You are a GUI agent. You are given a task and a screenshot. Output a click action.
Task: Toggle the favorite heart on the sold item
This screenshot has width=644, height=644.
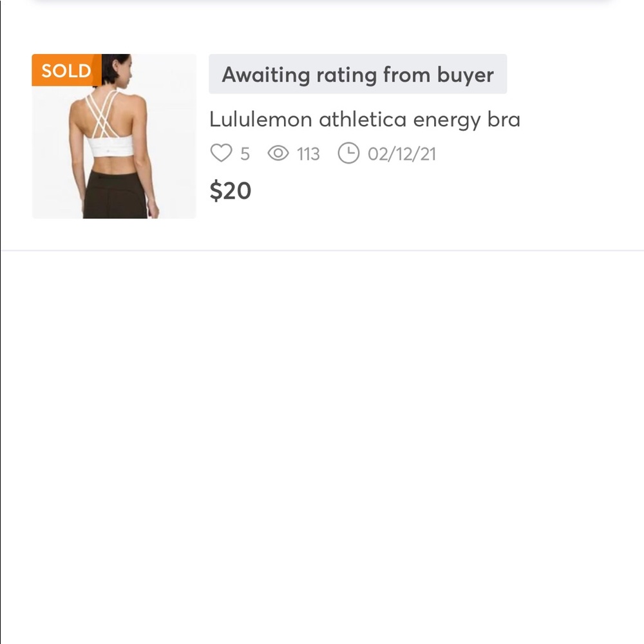point(221,153)
